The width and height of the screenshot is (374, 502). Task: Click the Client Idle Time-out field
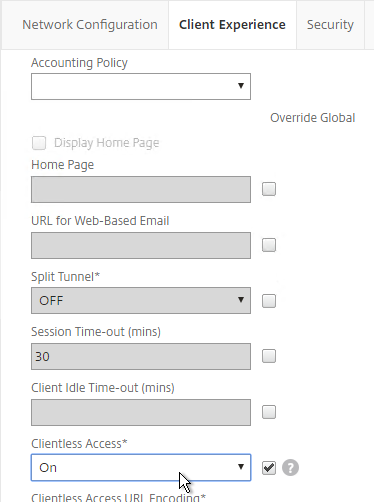[x=141, y=413]
